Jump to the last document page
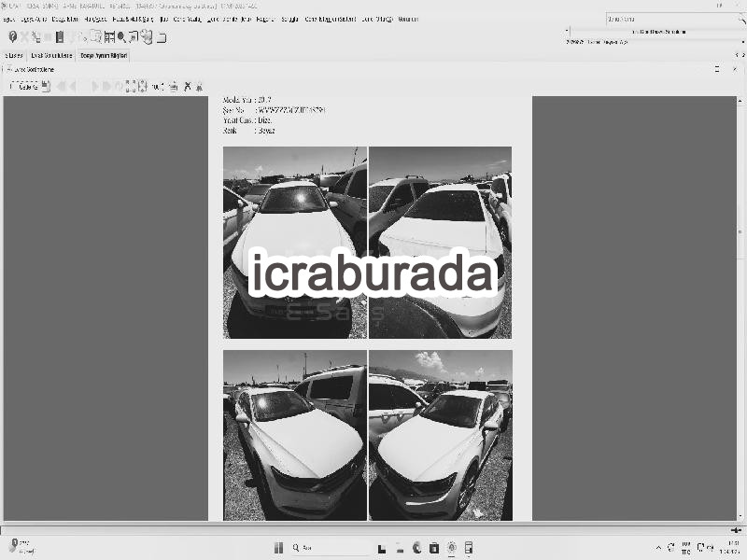Screen dimensions: 747x560 106,86
